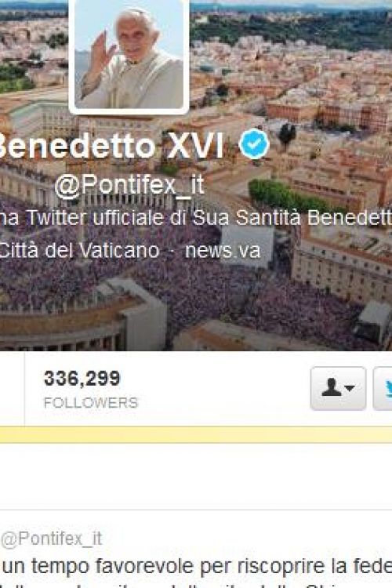Viewport: 392px width, 588px height.
Task: Click the blue verified badge beside Benedetto XVI
Action: coord(254,143)
